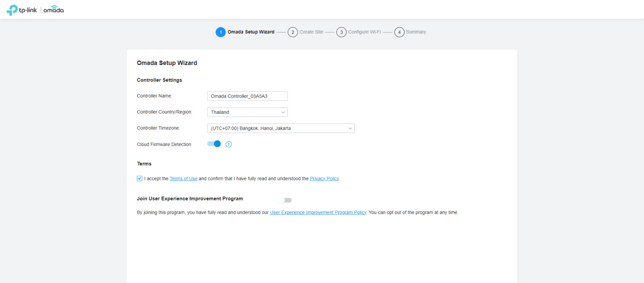Enable User Experience Improvement Program toggle
644x283 pixels.
point(285,200)
